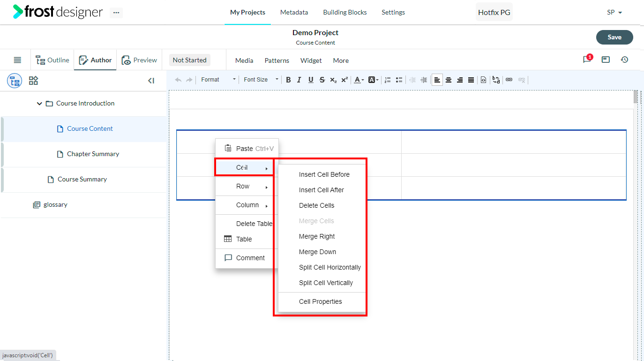
Task: Collapse the sidebar panel arrow
Action: pos(151,81)
